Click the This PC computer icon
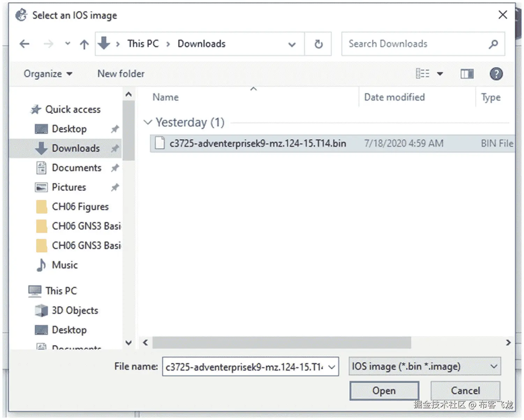This screenshot has width=524, height=420. coord(35,291)
